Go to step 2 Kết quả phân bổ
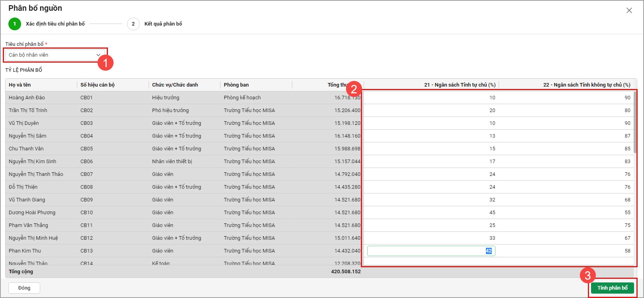The width and height of the screenshot is (644, 298). [x=133, y=24]
